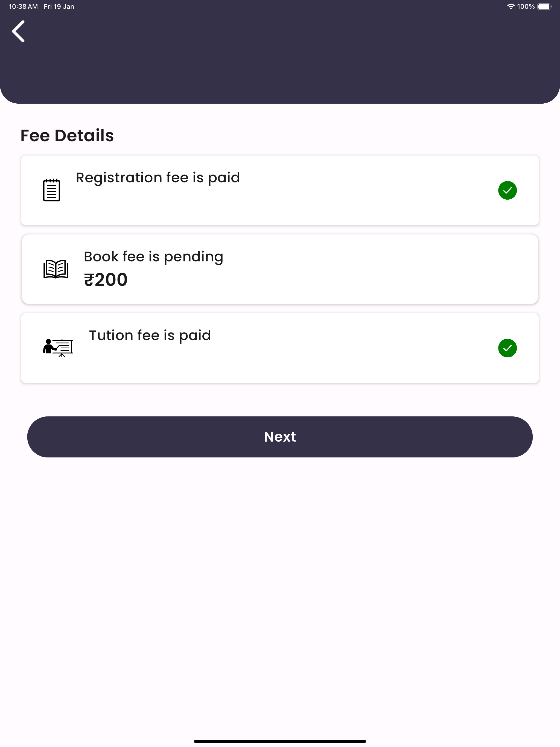The image size is (560, 747).
Task: Click the Fee Details heading
Action: (x=67, y=136)
